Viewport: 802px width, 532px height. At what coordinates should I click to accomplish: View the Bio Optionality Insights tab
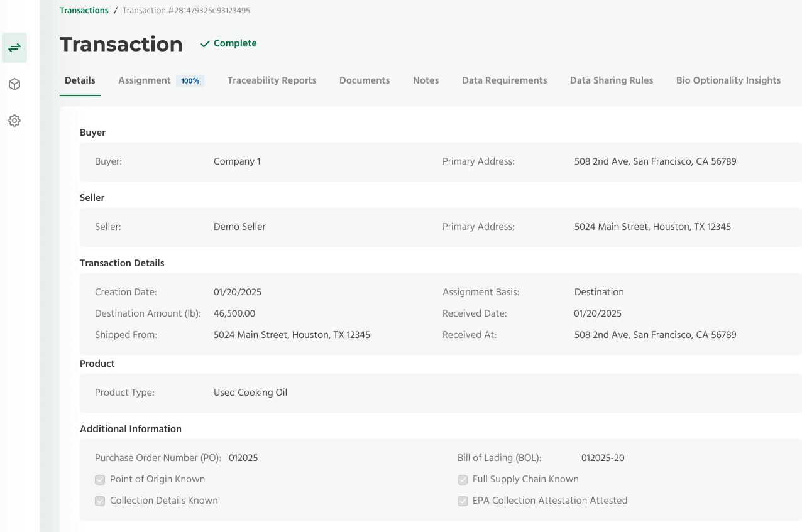pyautogui.click(x=728, y=80)
